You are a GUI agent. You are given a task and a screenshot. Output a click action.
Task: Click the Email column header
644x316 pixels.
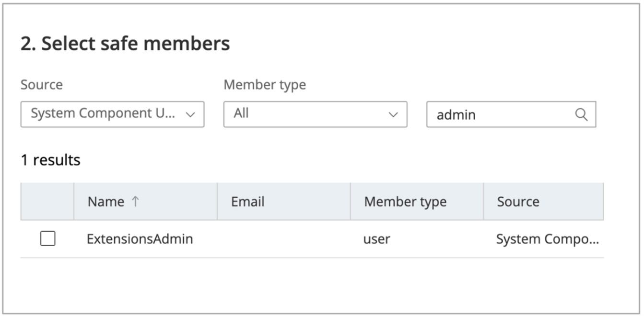pos(247,202)
